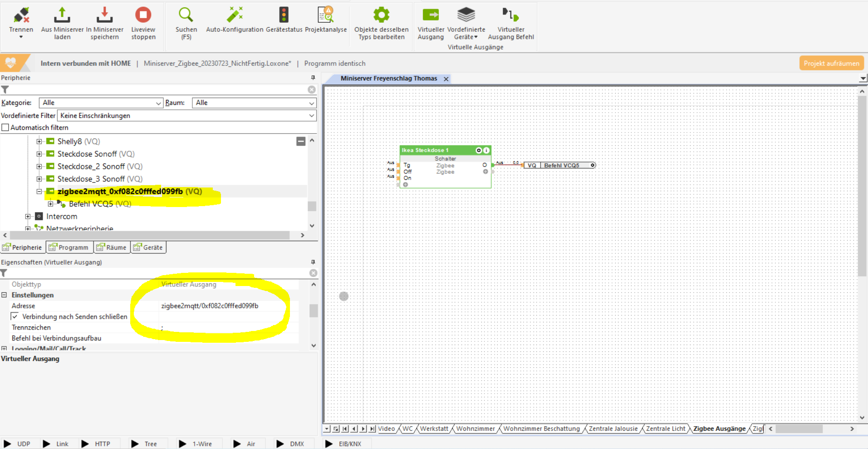Collapse the Einstellungen properties section
Image resolution: width=868 pixels, height=449 pixels.
[4, 295]
